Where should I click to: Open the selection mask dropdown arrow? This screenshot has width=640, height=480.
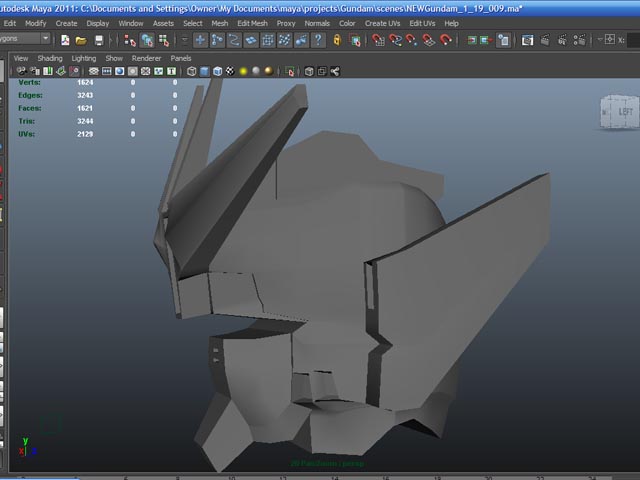click(184, 40)
